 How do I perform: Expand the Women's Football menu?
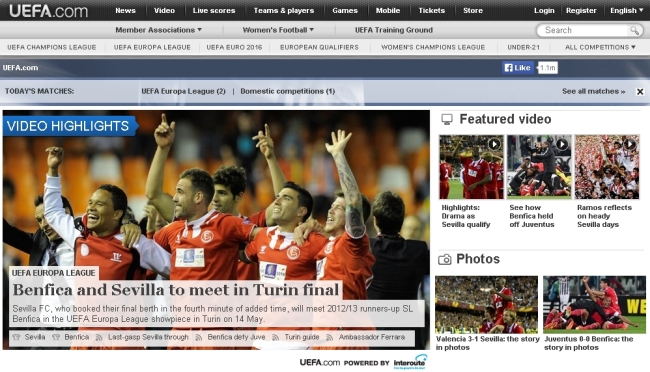point(278,30)
